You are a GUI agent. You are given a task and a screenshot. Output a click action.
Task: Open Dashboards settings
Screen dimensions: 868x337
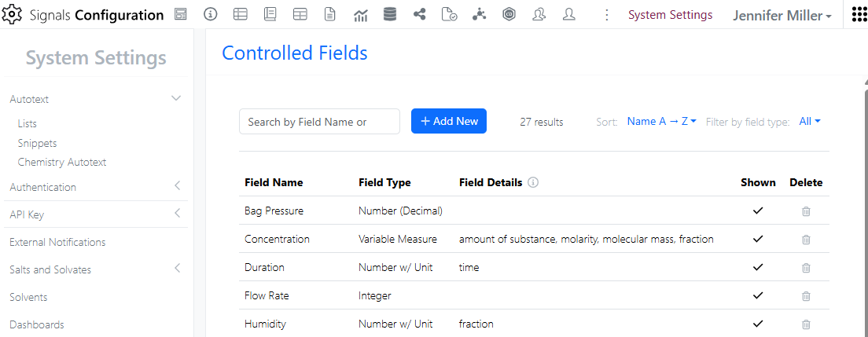click(36, 325)
